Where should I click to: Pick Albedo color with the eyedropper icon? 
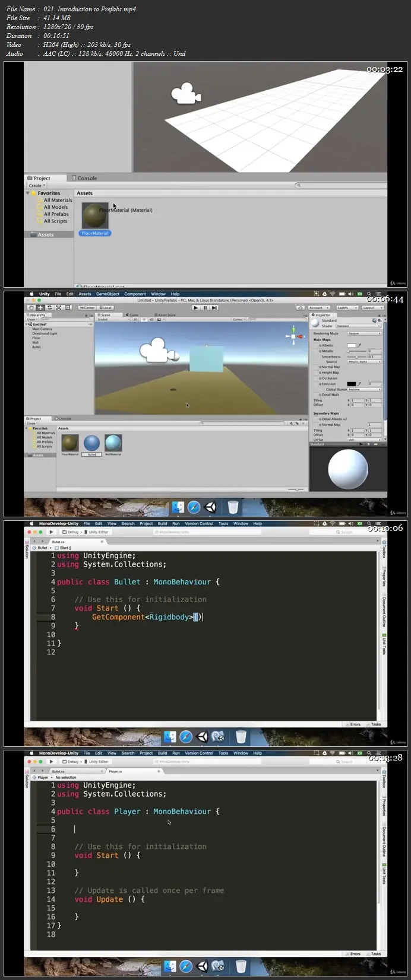tap(359, 345)
